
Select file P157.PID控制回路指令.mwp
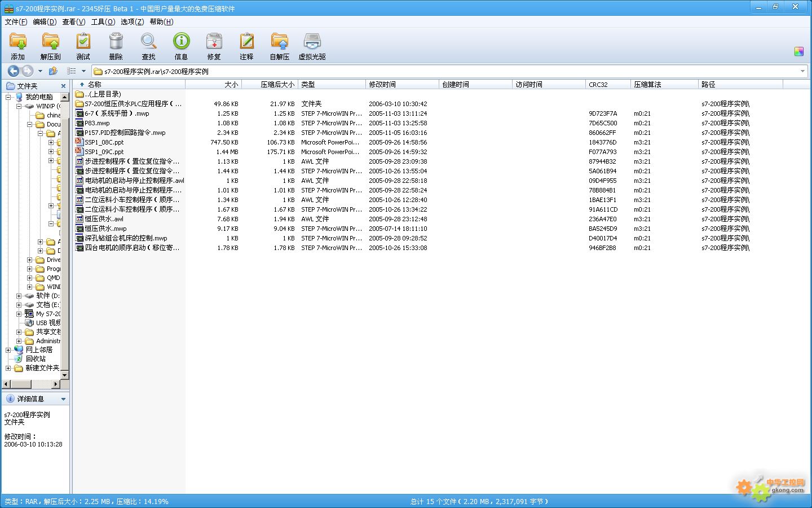125,133
